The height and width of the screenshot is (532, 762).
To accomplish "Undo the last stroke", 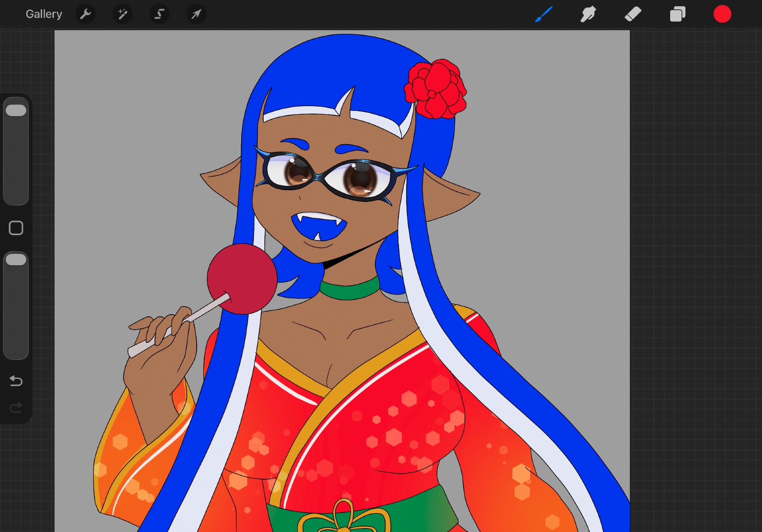I will pos(16,381).
